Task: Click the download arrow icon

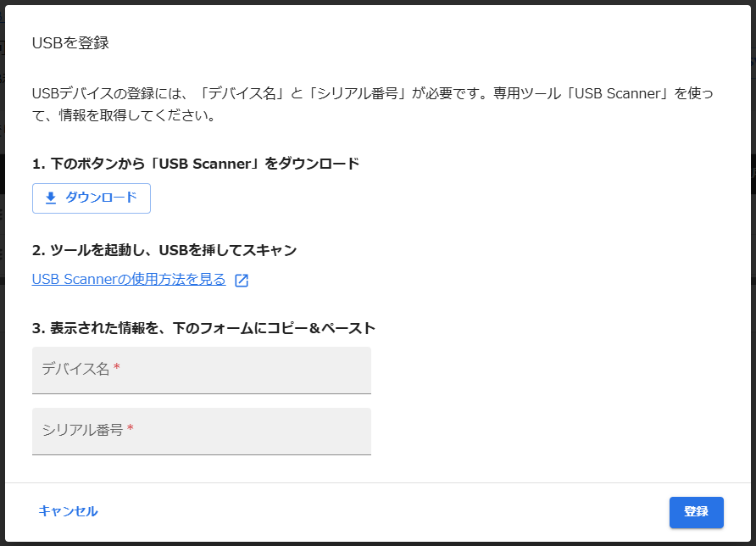Action: pyautogui.click(x=51, y=198)
